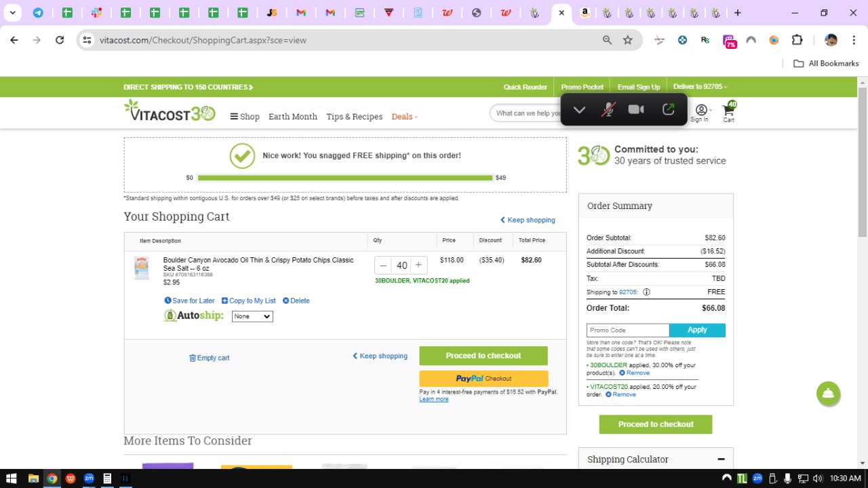
Task: View site information icon in address bar
Action: [x=87, y=40]
